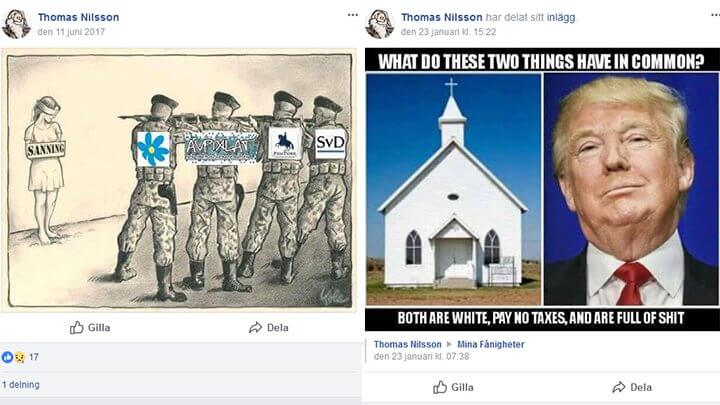Open right post's profile avatar picture
The height and width of the screenshot is (405, 720).
pyautogui.click(x=380, y=24)
